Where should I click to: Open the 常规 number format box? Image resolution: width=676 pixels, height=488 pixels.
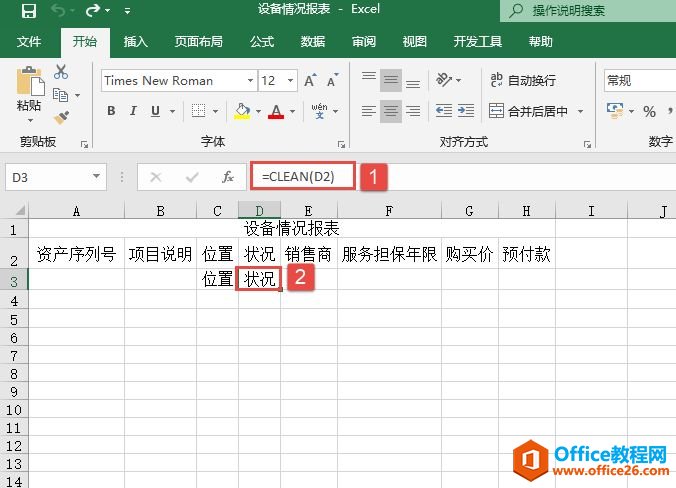640,81
